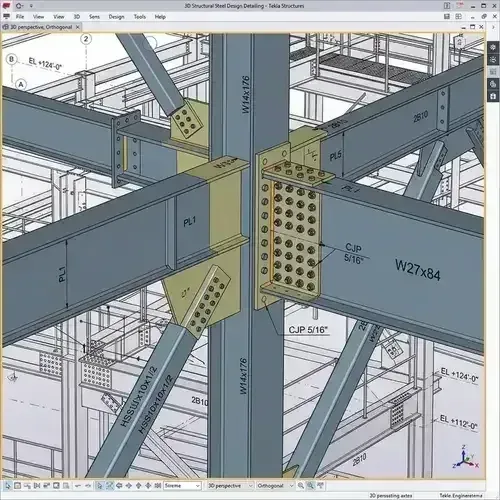This screenshot has height=500, width=500.
Task: Click the redo arrow in bottom toolbar
Action: (x=88, y=486)
